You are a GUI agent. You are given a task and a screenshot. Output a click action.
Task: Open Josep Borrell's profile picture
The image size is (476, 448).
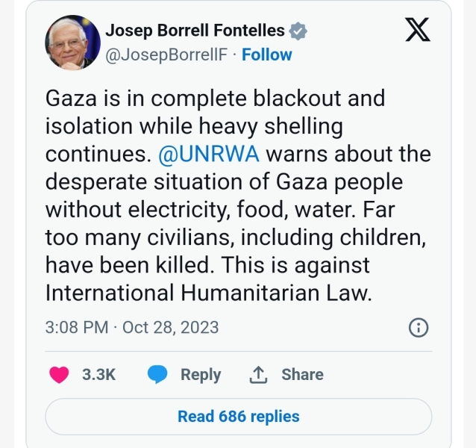(x=72, y=43)
